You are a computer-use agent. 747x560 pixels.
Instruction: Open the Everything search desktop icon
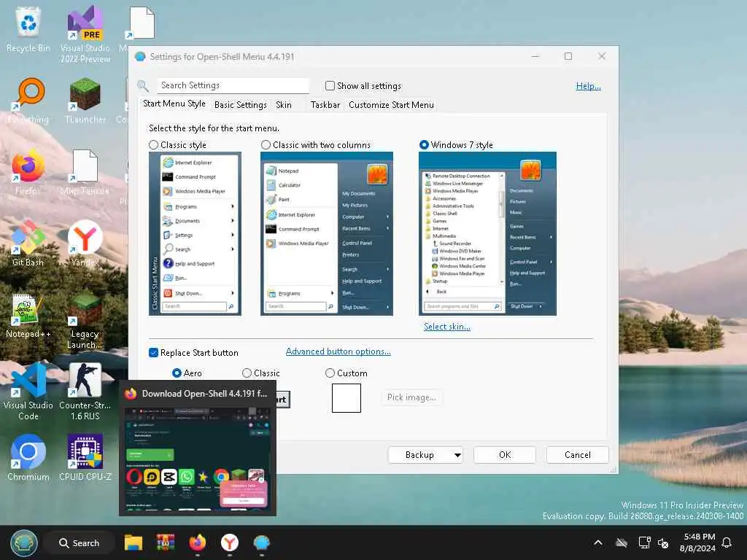tap(28, 101)
